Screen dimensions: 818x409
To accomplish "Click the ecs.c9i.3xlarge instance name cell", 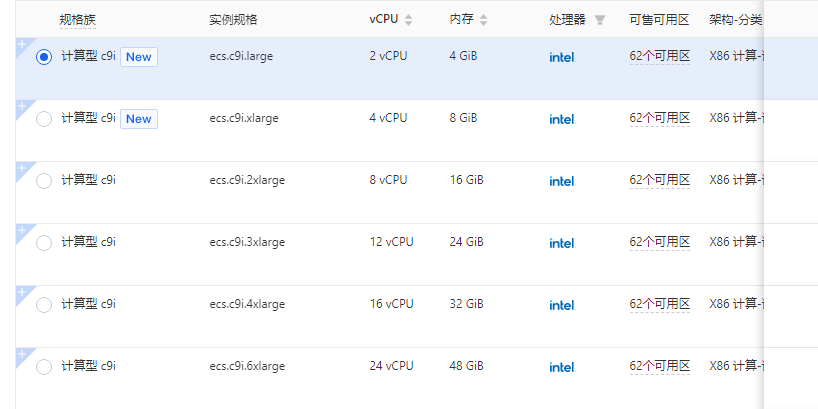I will 247,242.
